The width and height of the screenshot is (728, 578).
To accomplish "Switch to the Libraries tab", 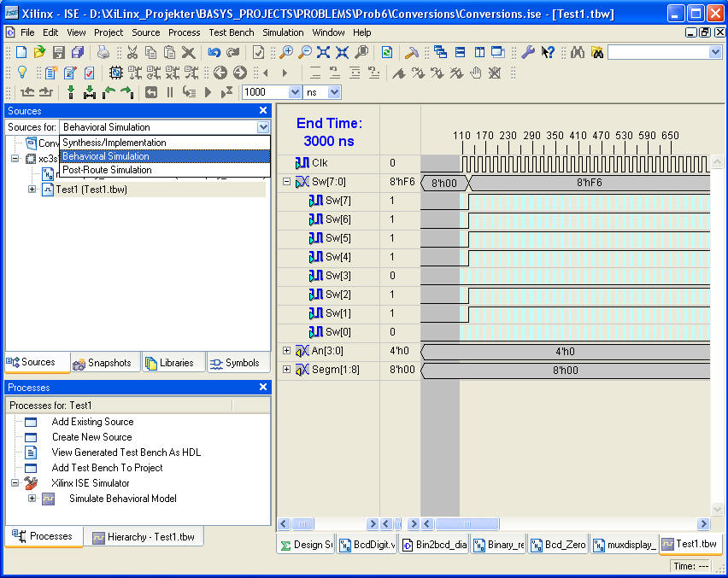I will (173, 363).
